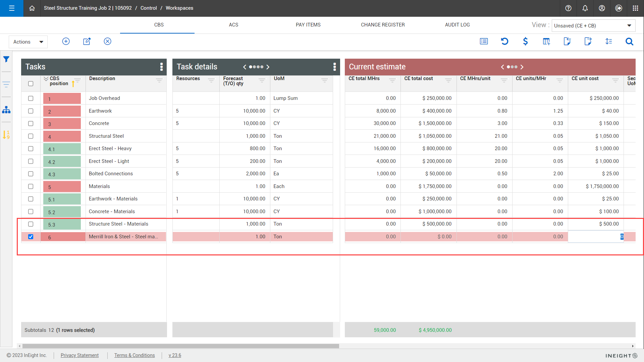The height and width of the screenshot is (362, 644).
Task: Open the Actions dropdown
Action: [28, 42]
